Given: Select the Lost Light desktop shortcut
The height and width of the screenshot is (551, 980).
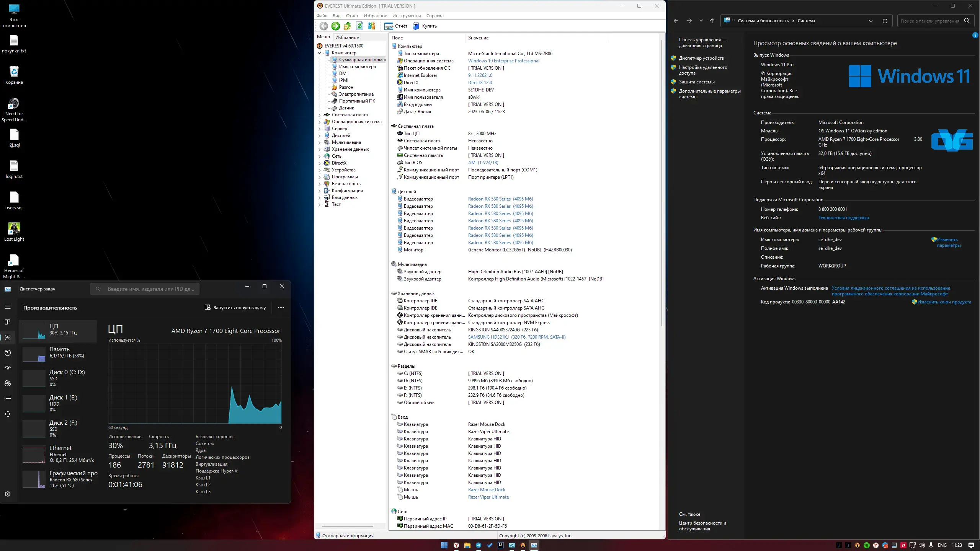Looking at the screenshot, I should (x=14, y=232).
